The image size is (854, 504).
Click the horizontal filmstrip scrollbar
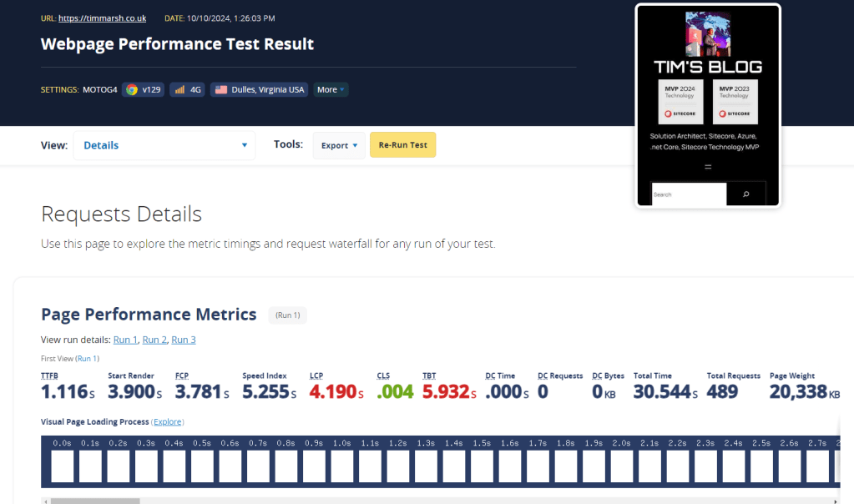tap(93, 501)
